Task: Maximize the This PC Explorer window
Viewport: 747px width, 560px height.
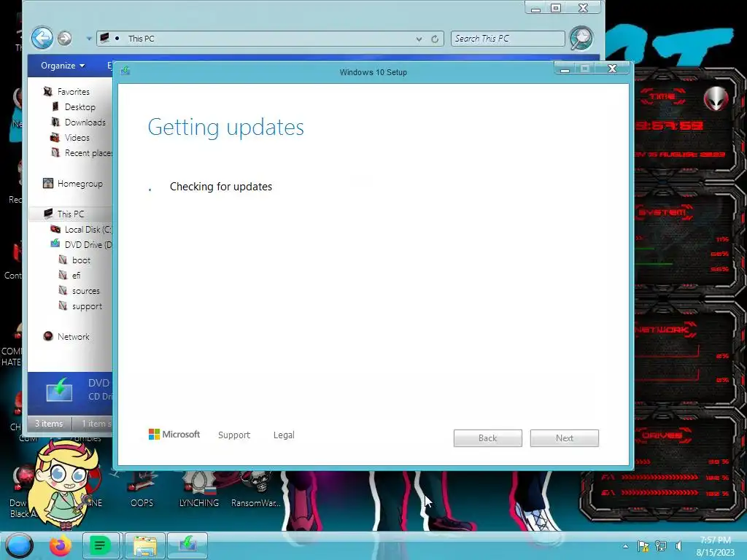Action: point(555,7)
